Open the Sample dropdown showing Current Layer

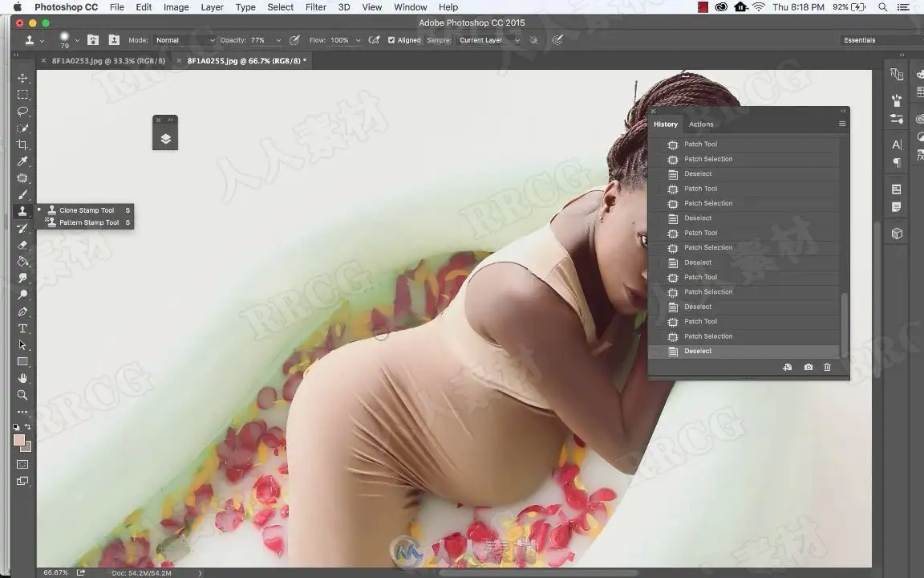(x=488, y=40)
